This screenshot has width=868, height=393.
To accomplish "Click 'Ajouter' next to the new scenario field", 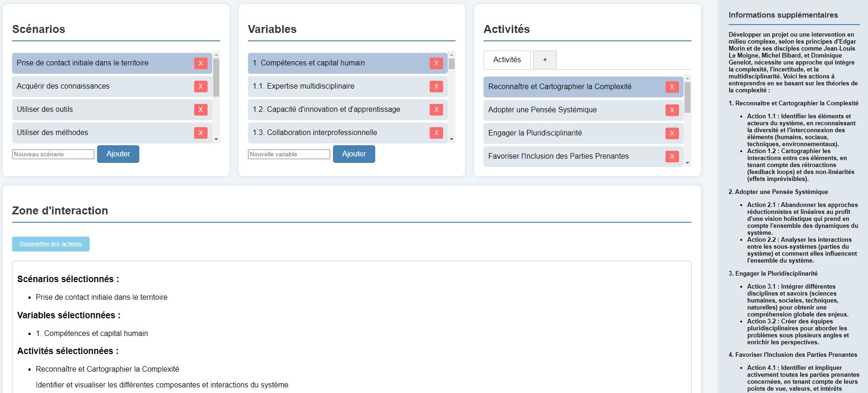I will click(118, 154).
